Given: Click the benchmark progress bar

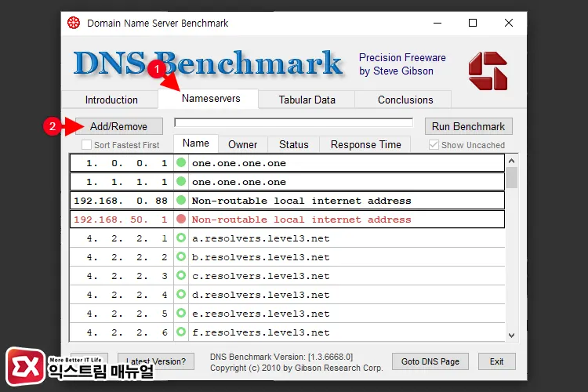Looking at the screenshot, I should click(293, 123).
